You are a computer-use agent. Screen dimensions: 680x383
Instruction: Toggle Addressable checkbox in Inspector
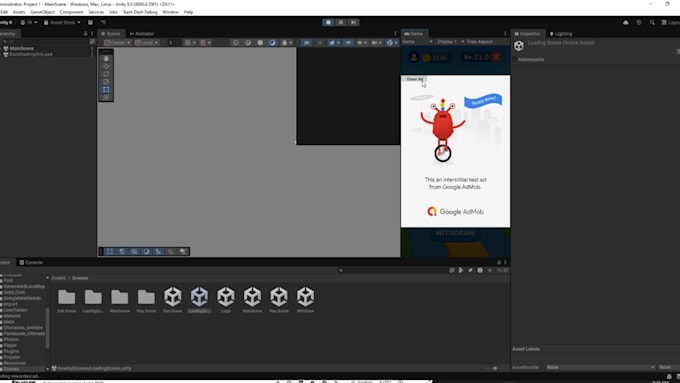coord(515,59)
